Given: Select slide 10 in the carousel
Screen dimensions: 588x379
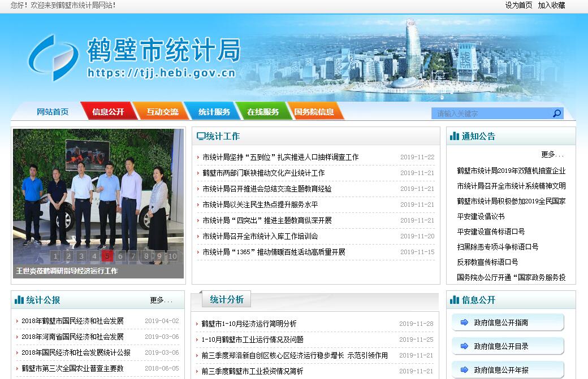Looking at the screenshot, I should [172, 256].
